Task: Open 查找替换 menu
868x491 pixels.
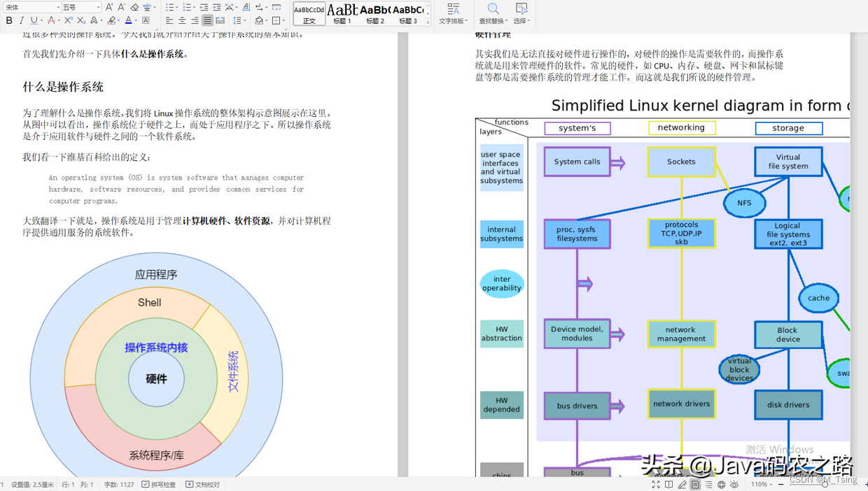Action: pyautogui.click(x=493, y=13)
